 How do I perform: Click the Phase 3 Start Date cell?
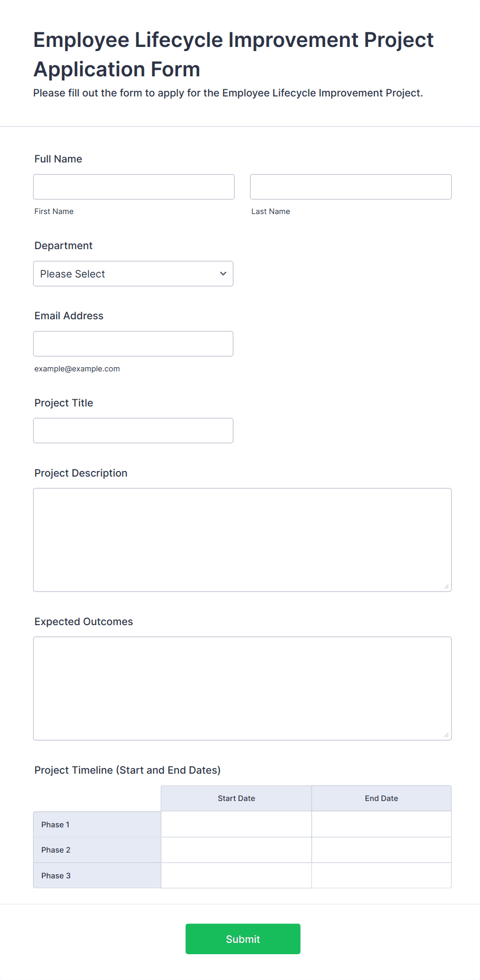(x=236, y=875)
